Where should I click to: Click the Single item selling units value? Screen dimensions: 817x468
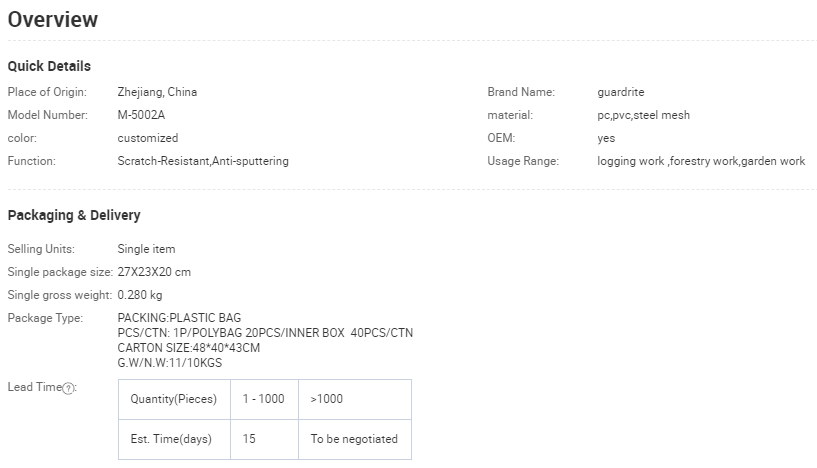(146, 249)
